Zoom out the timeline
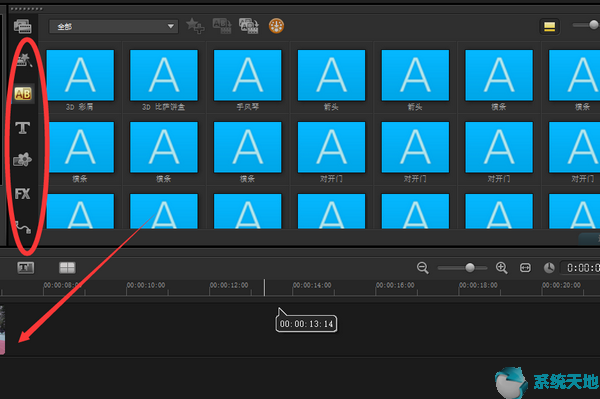 click(x=422, y=268)
